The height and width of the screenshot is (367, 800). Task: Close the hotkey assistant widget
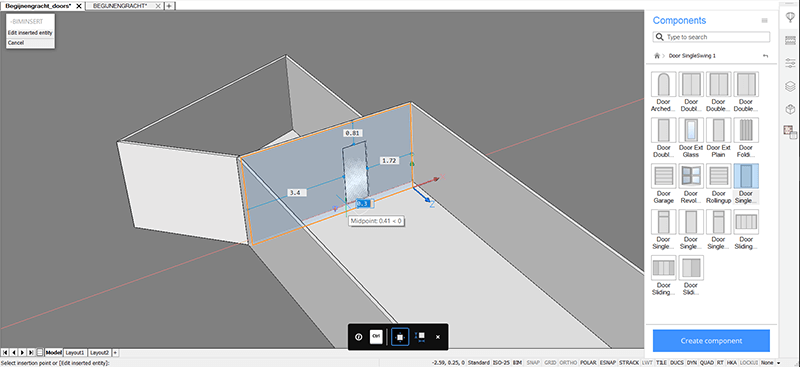coord(438,337)
